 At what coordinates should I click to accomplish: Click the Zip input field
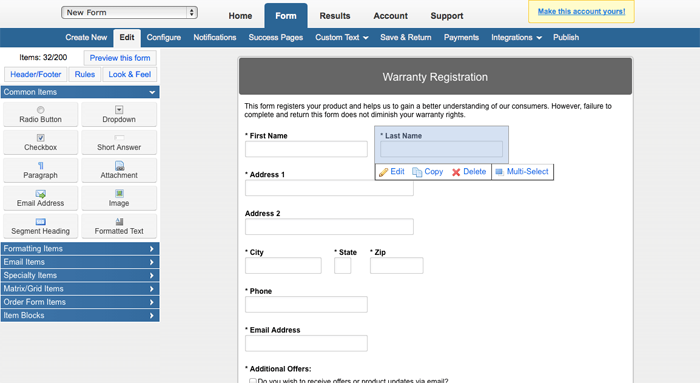point(397,266)
